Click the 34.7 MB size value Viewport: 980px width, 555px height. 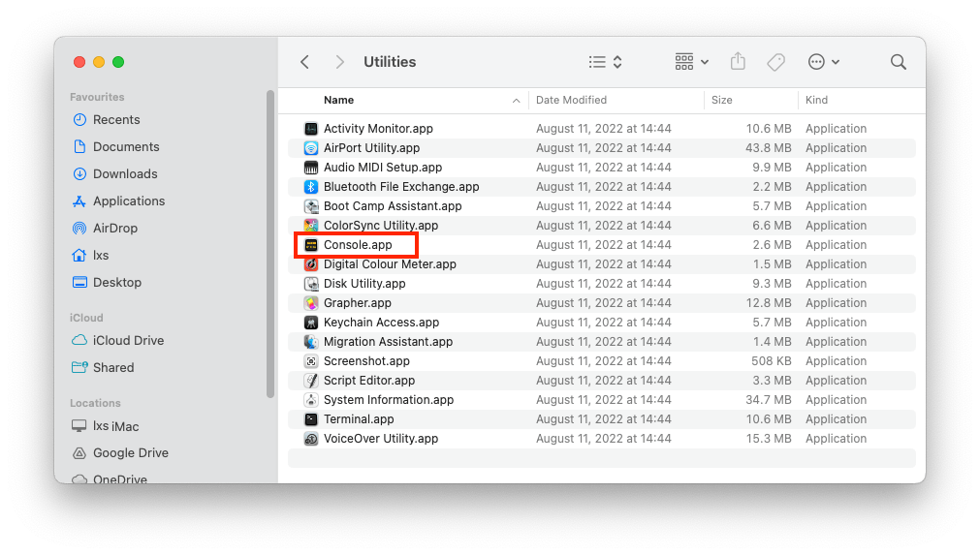click(768, 400)
